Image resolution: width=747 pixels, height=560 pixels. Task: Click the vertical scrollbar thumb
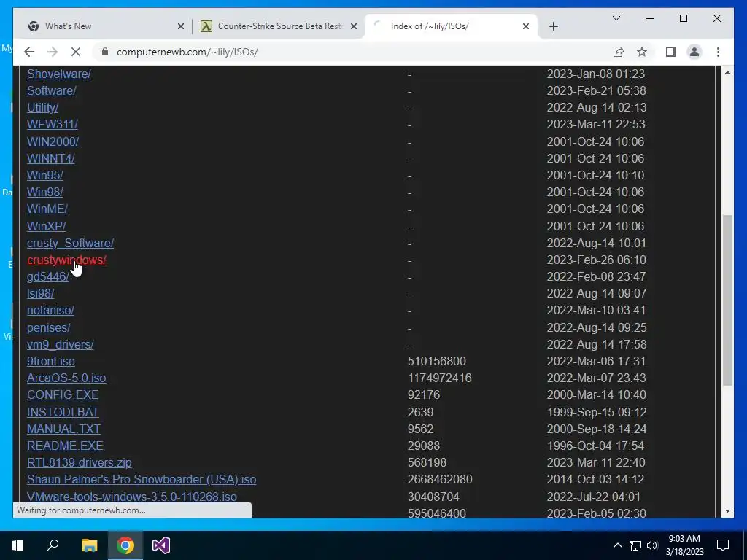(x=727, y=300)
